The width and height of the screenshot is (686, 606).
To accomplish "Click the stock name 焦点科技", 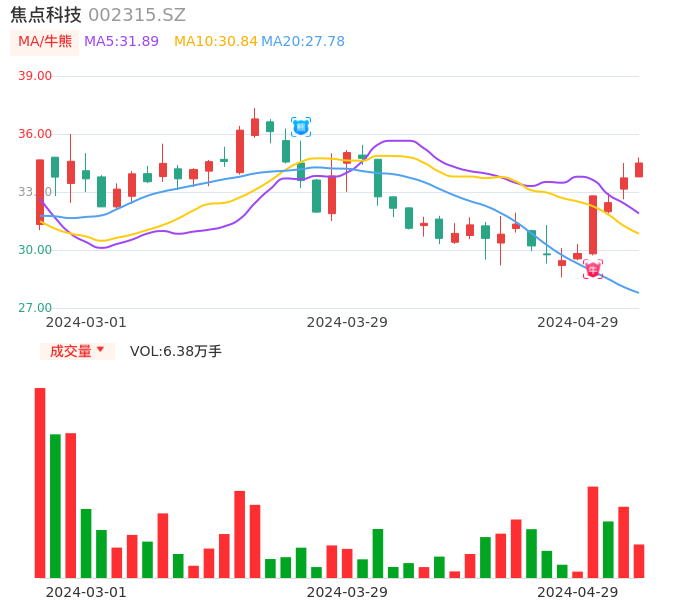I will [x=46, y=15].
